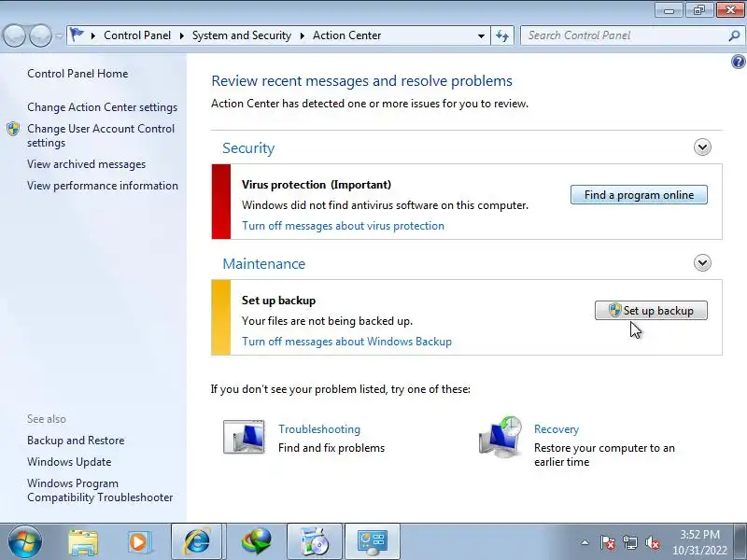This screenshot has width=747, height=560.
Task: Open the Recovery link
Action: [x=557, y=429]
